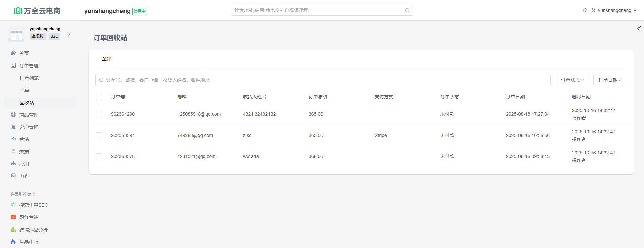The width and height of the screenshot is (644, 248).
Task: Open 搜索引擎SEO tool
Action: 34,205
